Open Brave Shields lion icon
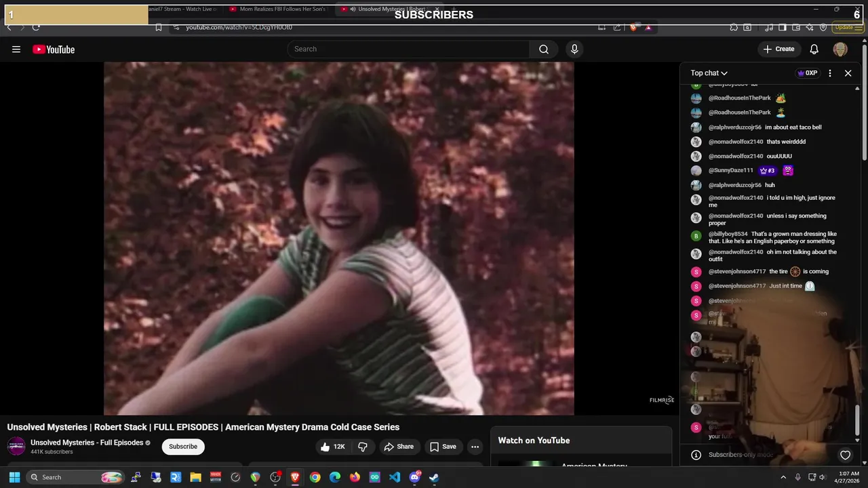 [633, 27]
